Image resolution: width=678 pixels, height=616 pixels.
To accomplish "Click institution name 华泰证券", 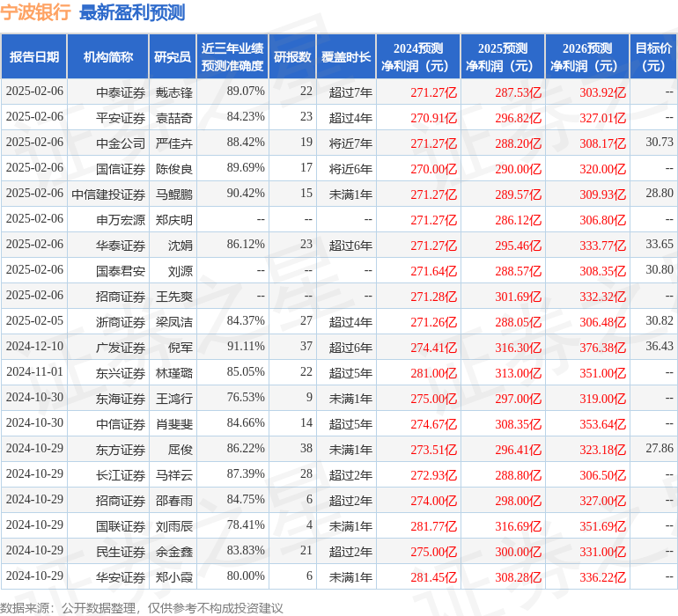I will coord(121,246).
